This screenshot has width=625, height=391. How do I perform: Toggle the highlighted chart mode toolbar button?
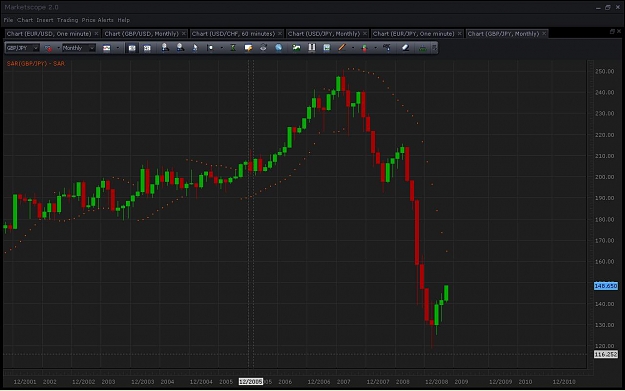[x=132, y=48]
